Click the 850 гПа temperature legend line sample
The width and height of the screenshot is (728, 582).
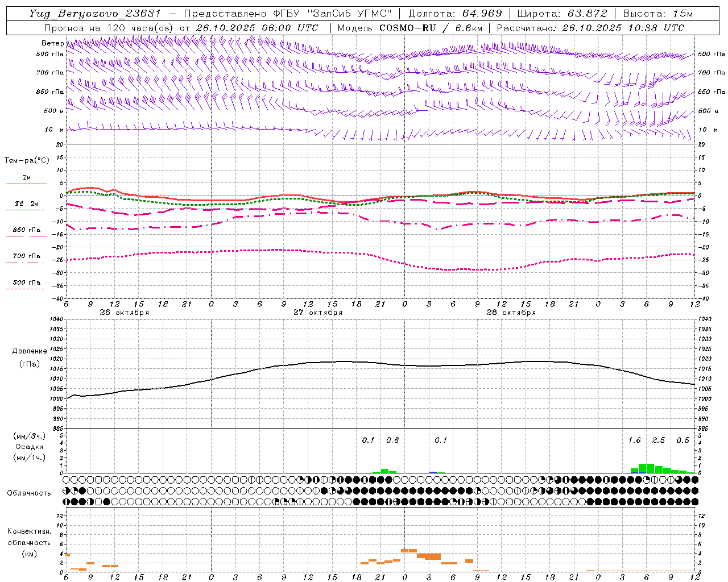tap(25, 236)
